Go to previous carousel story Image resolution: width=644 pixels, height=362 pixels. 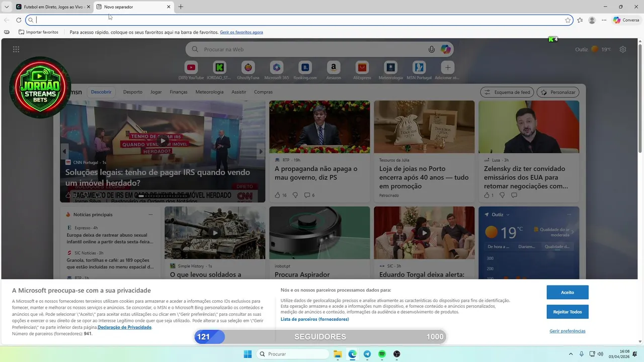(64, 151)
